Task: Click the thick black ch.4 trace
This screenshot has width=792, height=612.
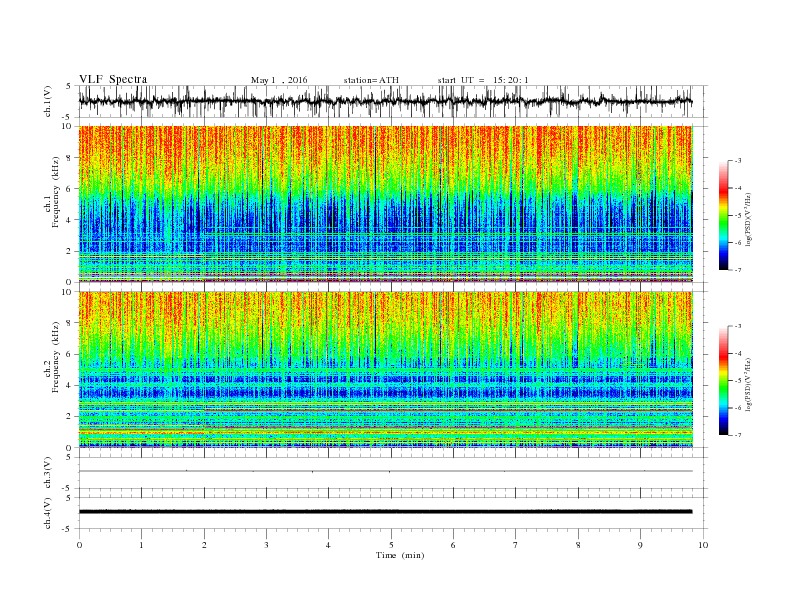Action: (385, 512)
